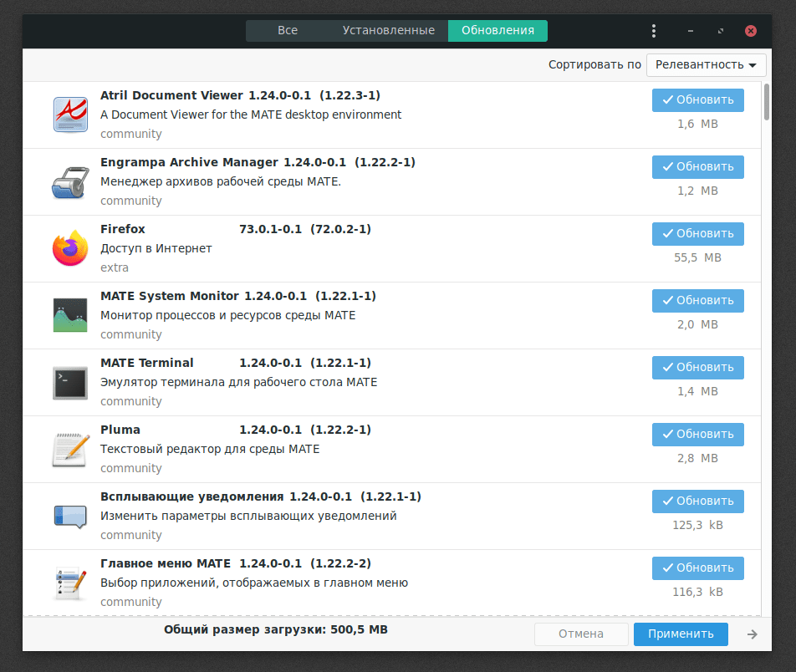Click the Pluma text editor icon
This screenshot has width=796, height=672.
coord(70,450)
